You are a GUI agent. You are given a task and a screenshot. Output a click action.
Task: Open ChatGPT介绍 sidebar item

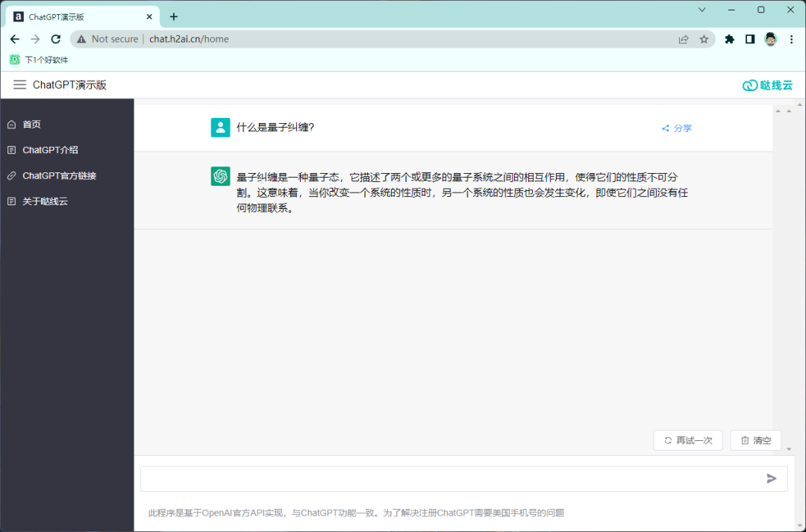pyautogui.click(x=49, y=150)
